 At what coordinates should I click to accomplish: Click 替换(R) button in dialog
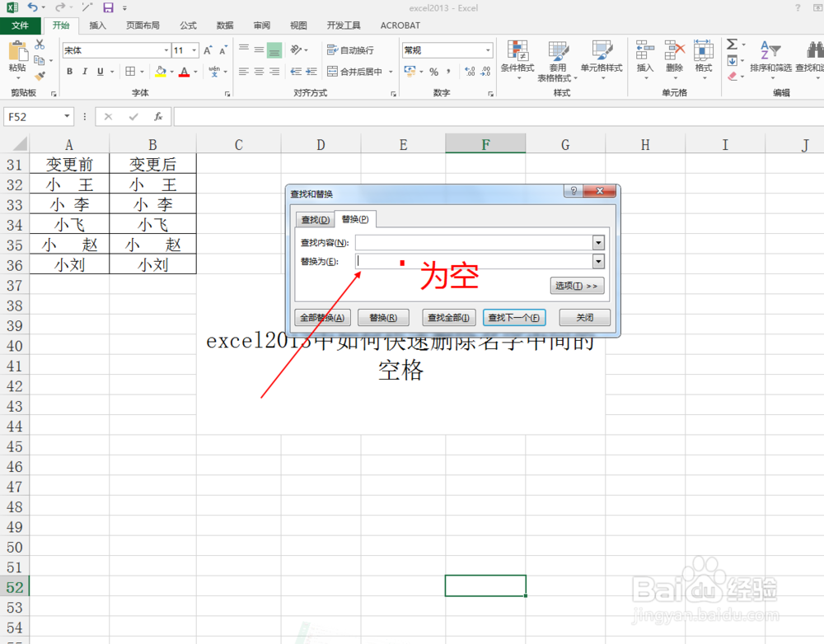tap(383, 317)
